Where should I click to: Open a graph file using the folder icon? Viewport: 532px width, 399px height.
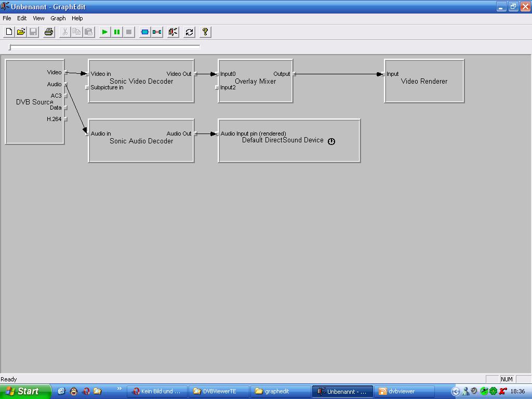tap(21, 32)
